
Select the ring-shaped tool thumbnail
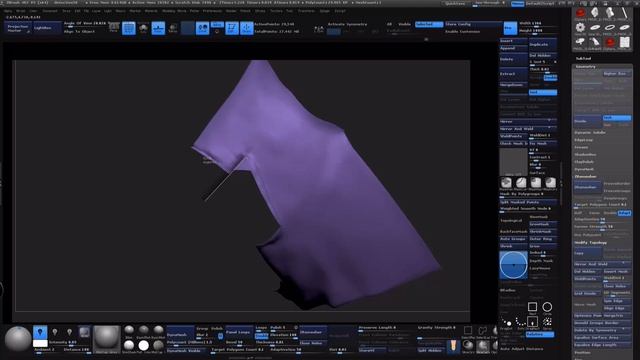(x=609, y=28)
